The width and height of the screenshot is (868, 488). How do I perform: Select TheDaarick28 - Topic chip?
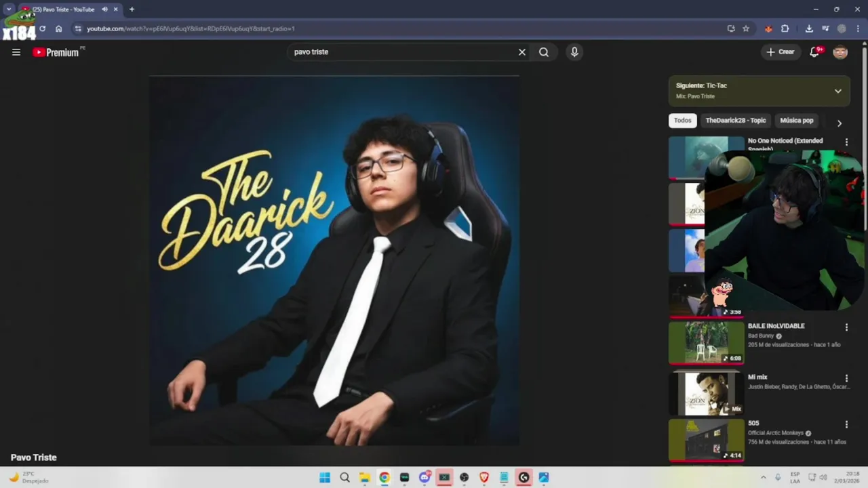pos(736,121)
